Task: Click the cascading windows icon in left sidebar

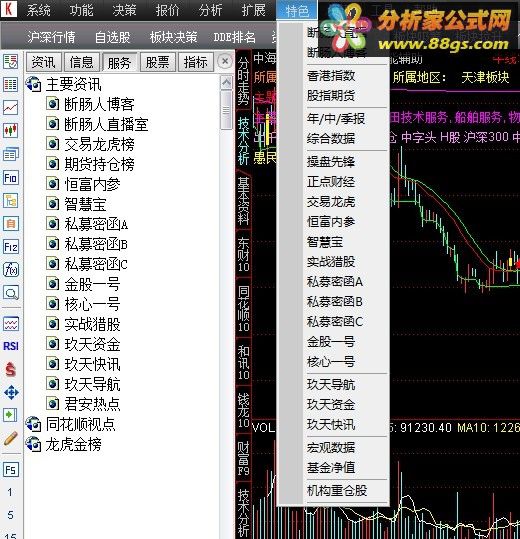Action: 10,154
